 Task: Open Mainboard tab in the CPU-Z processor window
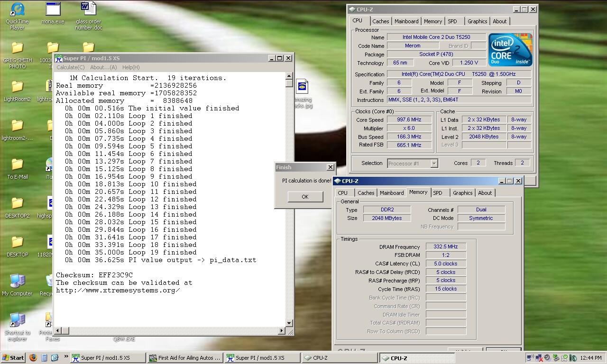pyautogui.click(x=406, y=21)
